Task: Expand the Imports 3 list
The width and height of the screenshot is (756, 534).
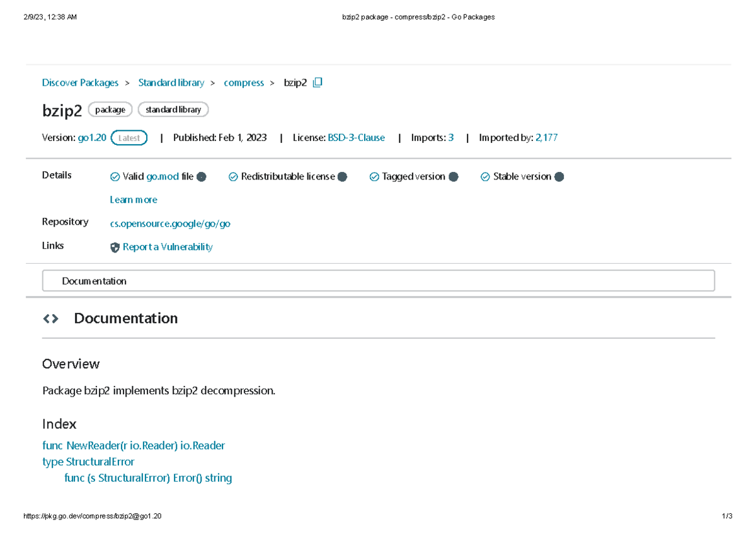Action: click(450, 137)
